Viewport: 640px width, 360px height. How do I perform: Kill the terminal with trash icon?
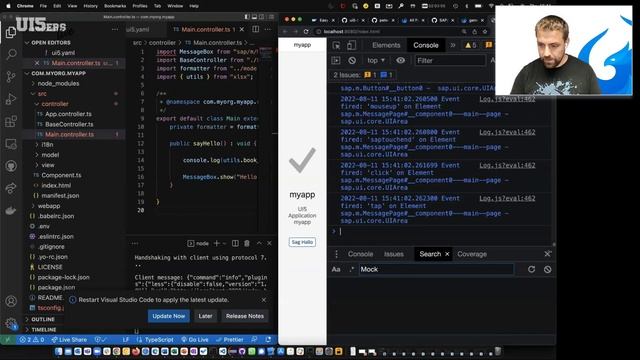point(247,243)
